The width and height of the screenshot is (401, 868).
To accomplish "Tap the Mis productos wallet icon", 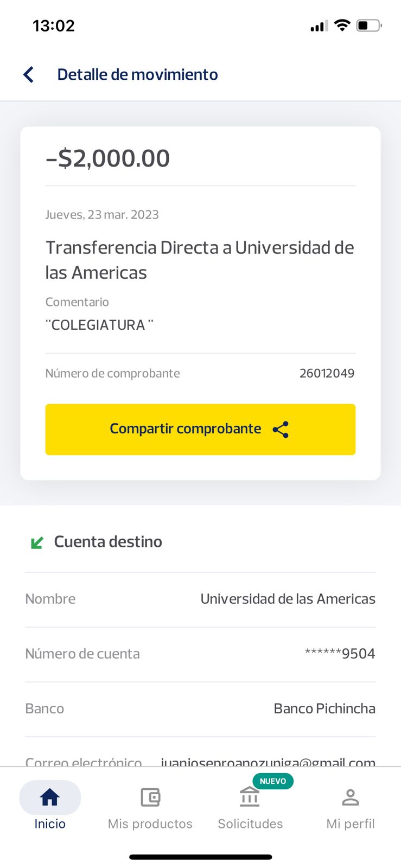I will click(150, 797).
